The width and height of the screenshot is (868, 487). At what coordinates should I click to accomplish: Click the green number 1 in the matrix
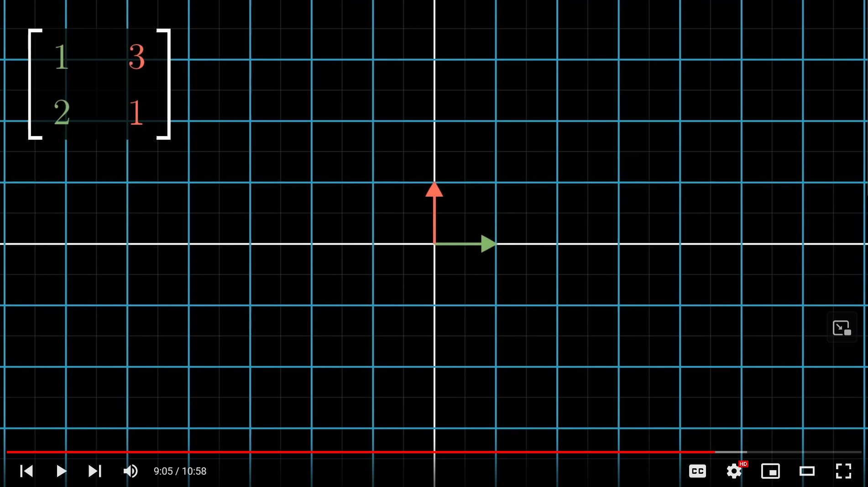(61, 57)
